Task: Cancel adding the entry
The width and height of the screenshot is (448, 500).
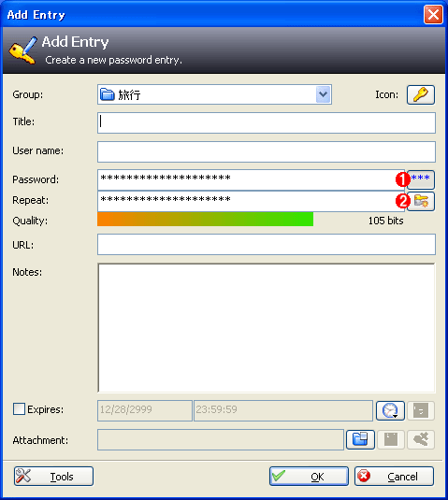Action: pos(394,477)
